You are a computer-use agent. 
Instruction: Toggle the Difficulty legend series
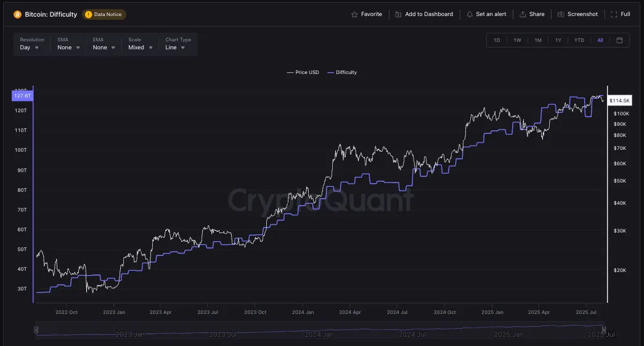click(342, 72)
